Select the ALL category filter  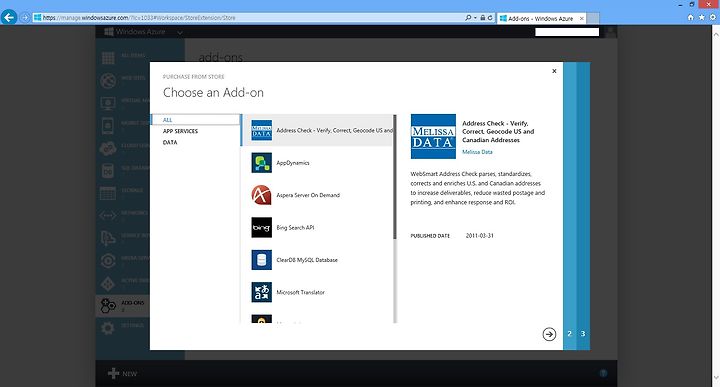coord(196,120)
